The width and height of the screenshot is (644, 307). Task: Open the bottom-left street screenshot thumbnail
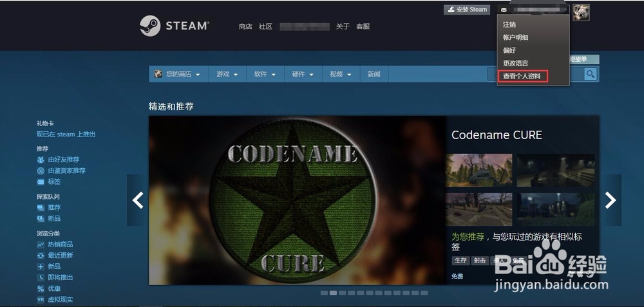click(x=479, y=209)
